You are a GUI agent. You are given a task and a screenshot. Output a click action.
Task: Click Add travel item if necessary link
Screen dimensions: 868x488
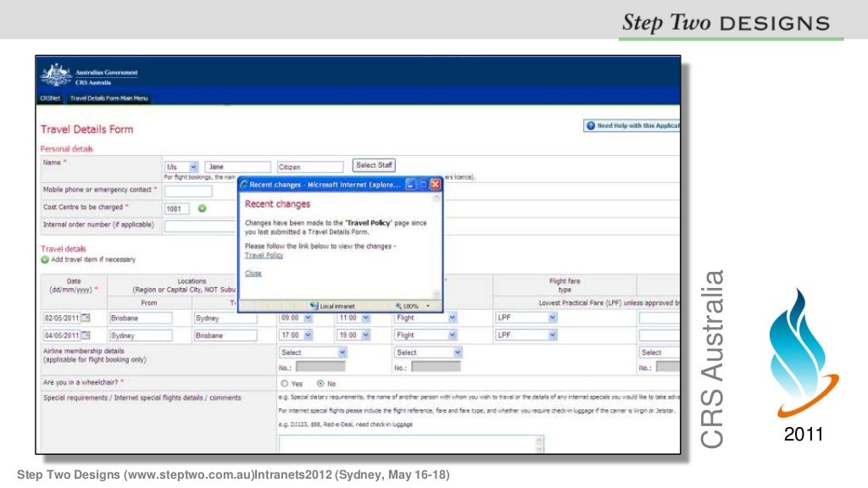pyautogui.click(x=93, y=259)
